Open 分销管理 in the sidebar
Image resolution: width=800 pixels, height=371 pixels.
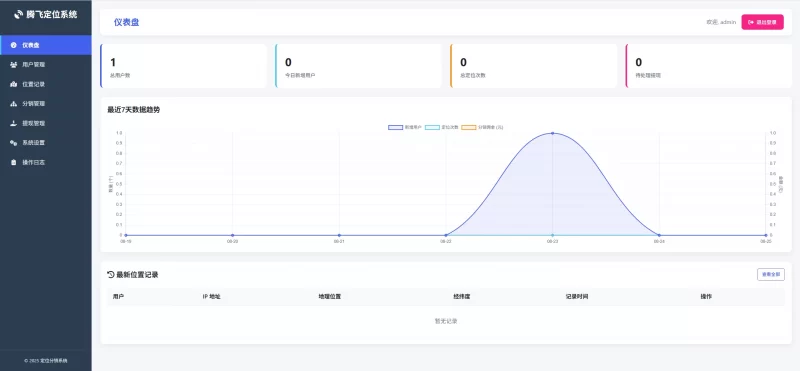tap(46, 104)
